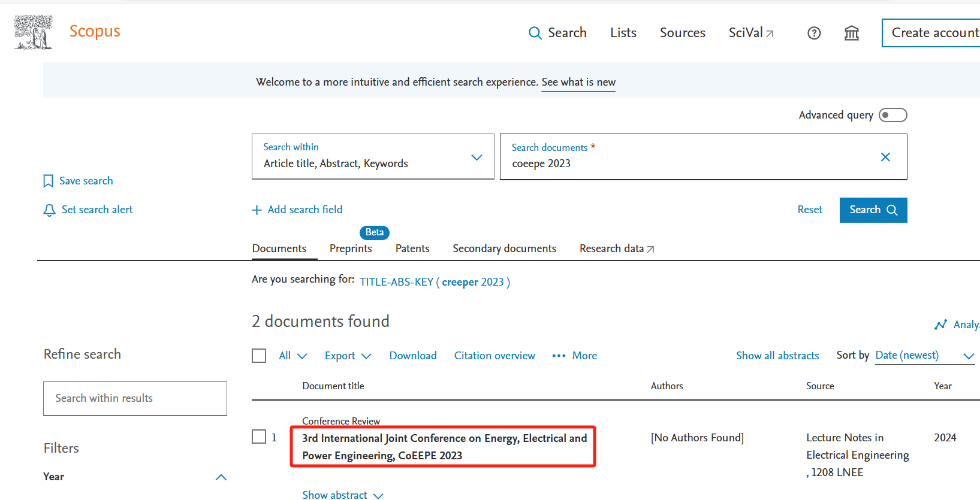
Task: Collapse the Year filter section
Action: click(221, 477)
